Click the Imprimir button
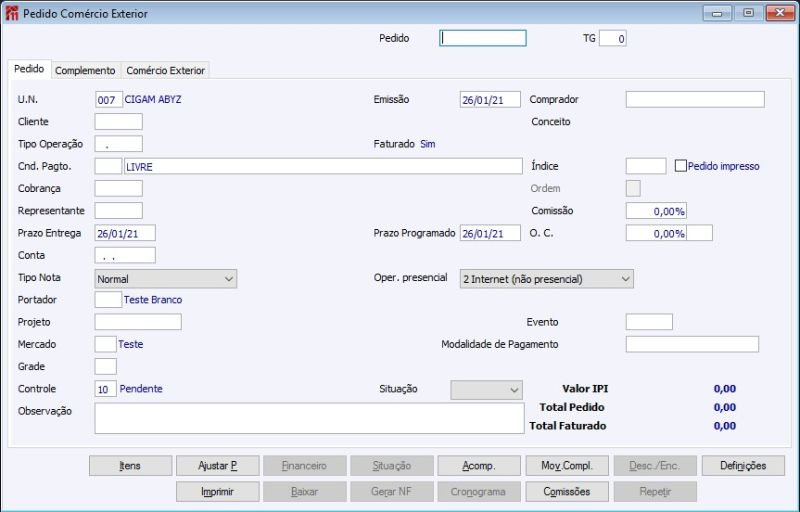Viewport: 800px width, 512px height. click(x=218, y=492)
